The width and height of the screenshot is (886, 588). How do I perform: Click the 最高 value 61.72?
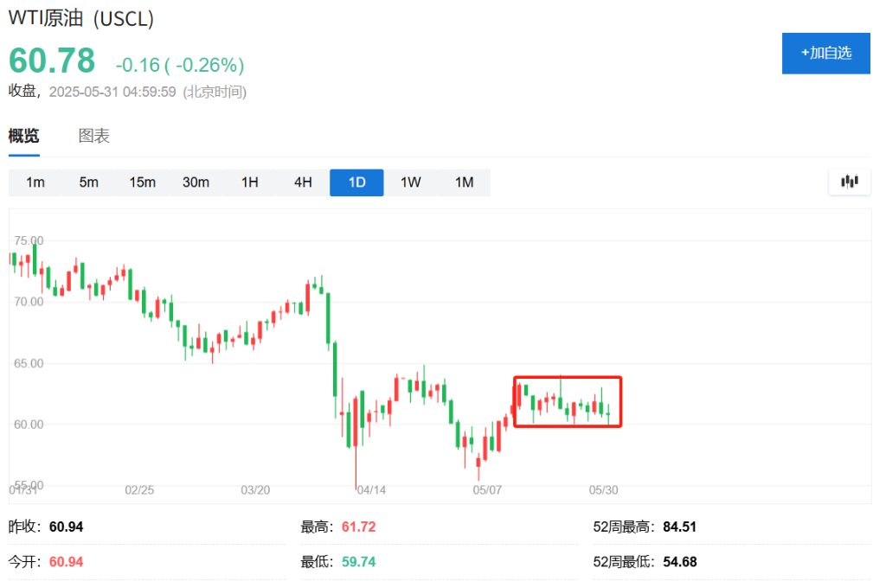click(x=357, y=526)
